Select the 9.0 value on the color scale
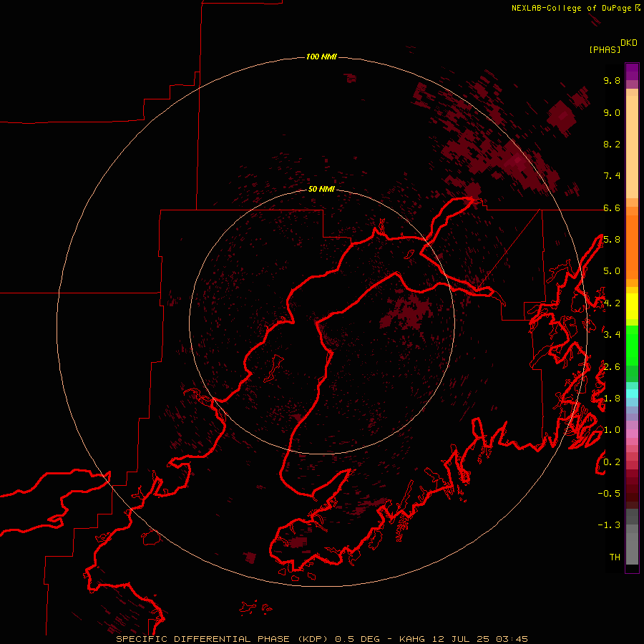This screenshot has width=644, height=644. pyautogui.click(x=612, y=112)
